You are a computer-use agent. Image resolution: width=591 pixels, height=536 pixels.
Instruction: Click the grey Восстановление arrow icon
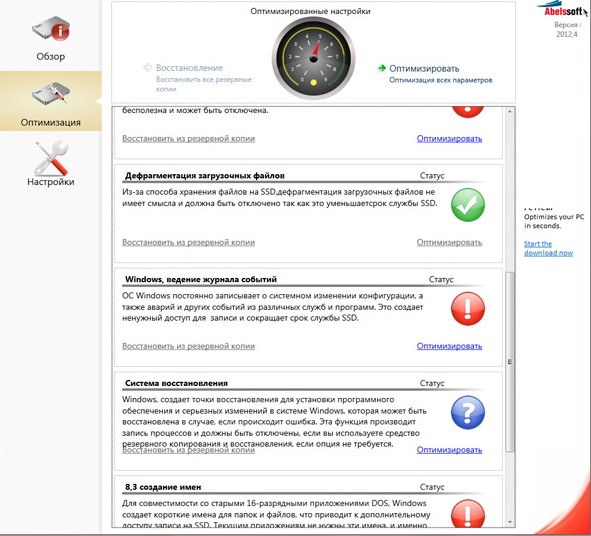pos(147,67)
